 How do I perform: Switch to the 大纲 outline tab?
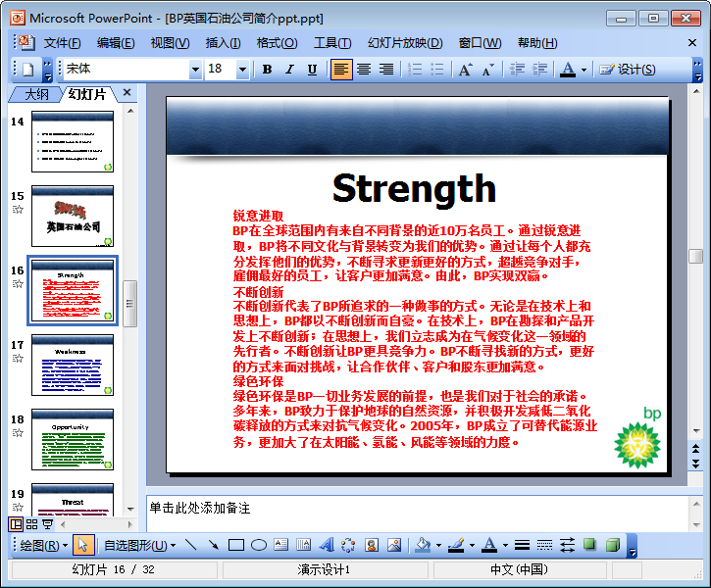[36, 94]
